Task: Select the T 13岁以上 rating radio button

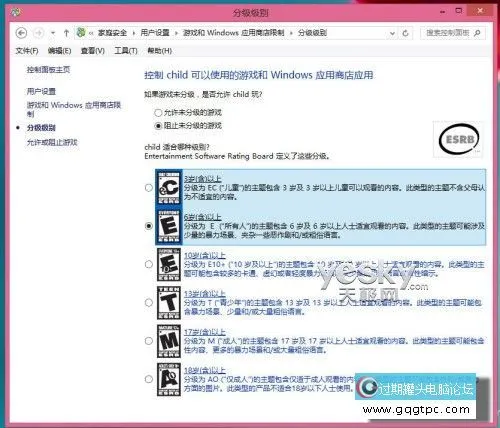Action: click(149, 303)
